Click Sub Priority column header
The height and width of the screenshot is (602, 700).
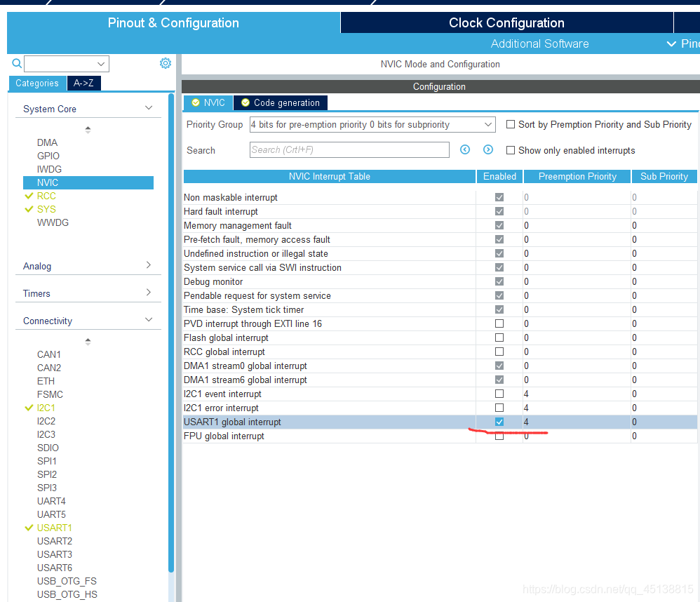pyautogui.click(x=664, y=176)
